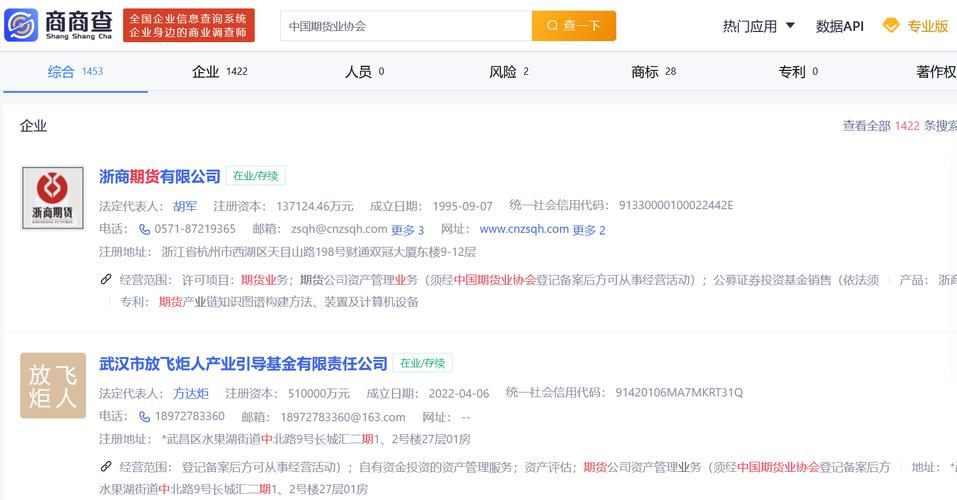Open the 专业版 link
Screen dimensions: 957x500
(x=928, y=26)
